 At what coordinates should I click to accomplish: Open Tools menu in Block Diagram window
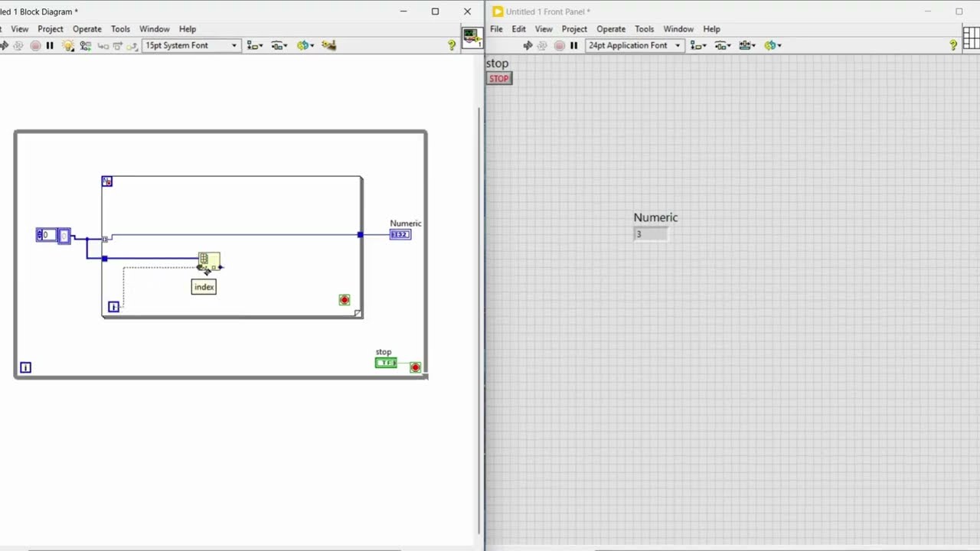pos(120,29)
